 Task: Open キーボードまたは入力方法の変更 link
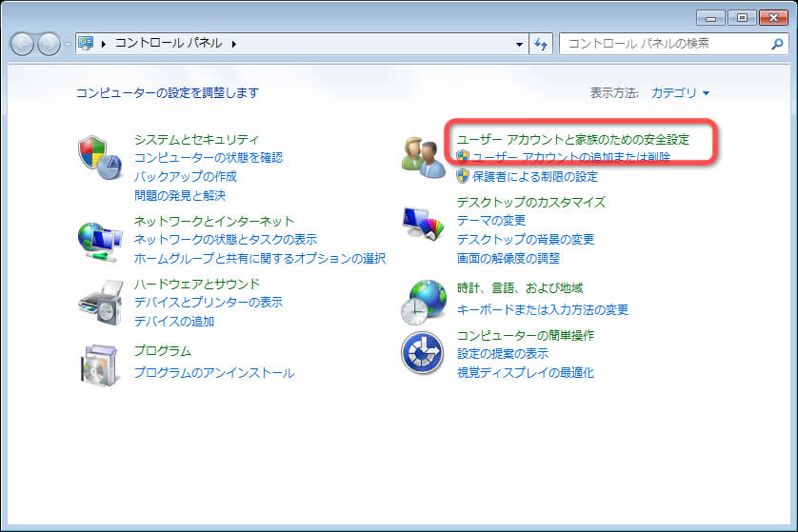pyautogui.click(x=543, y=309)
